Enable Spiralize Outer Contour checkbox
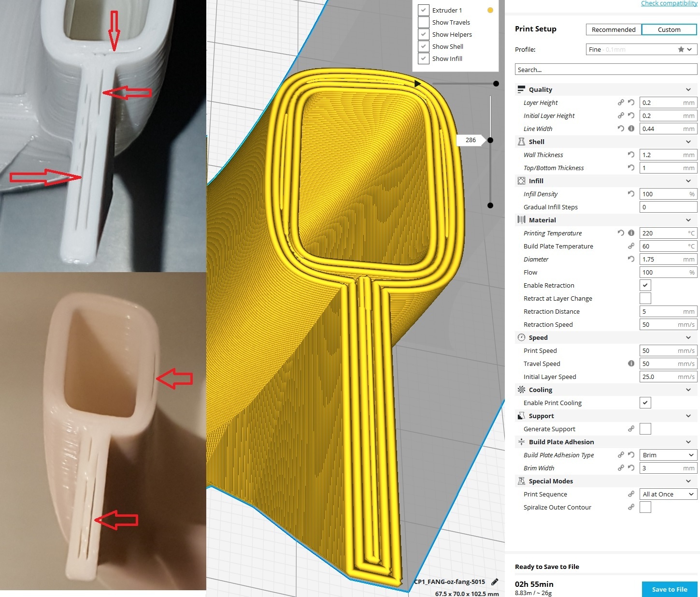 coord(645,507)
